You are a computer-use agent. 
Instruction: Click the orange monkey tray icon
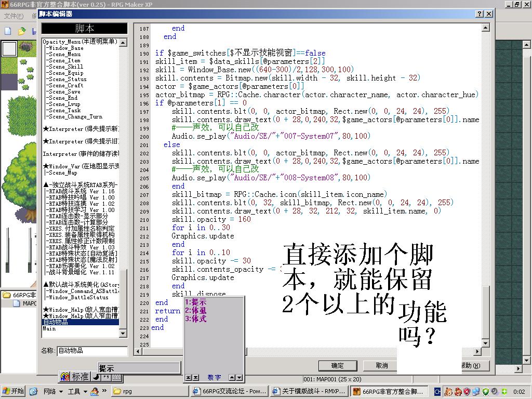point(448,392)
